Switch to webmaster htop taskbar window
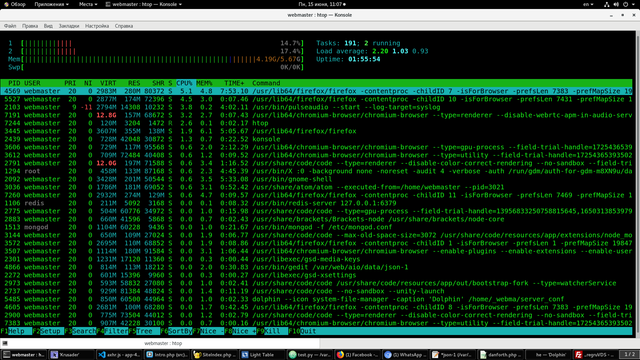The height and width of the screenshot is (360, 640). point(24,355)
